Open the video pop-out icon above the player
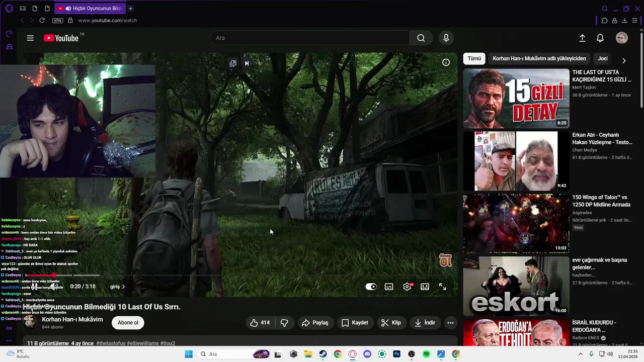Image resolution: width=644 pixels, height=362 pixels. pos(233,63)
